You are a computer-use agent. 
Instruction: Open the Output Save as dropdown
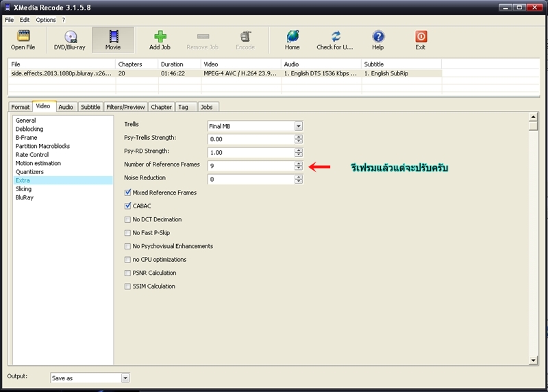point(125,378)
